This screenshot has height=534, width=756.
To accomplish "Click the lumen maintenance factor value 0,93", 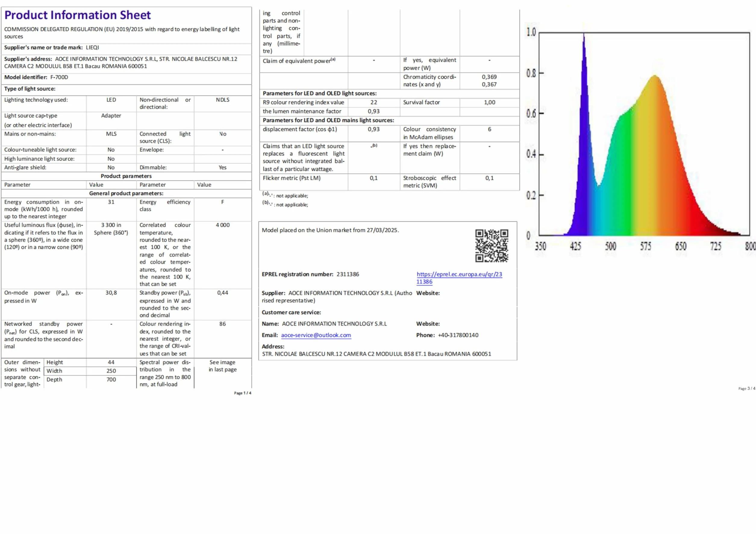I will click(374, 111).
